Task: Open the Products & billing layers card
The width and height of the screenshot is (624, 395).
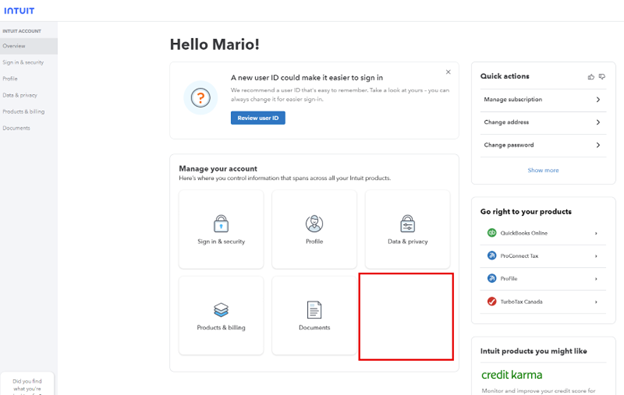Action: (221, 315)
